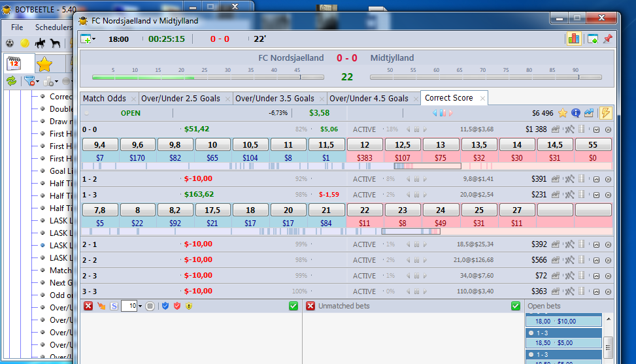
Task: Toggle the lightning one-click betting icon
Action: [605, 113]
